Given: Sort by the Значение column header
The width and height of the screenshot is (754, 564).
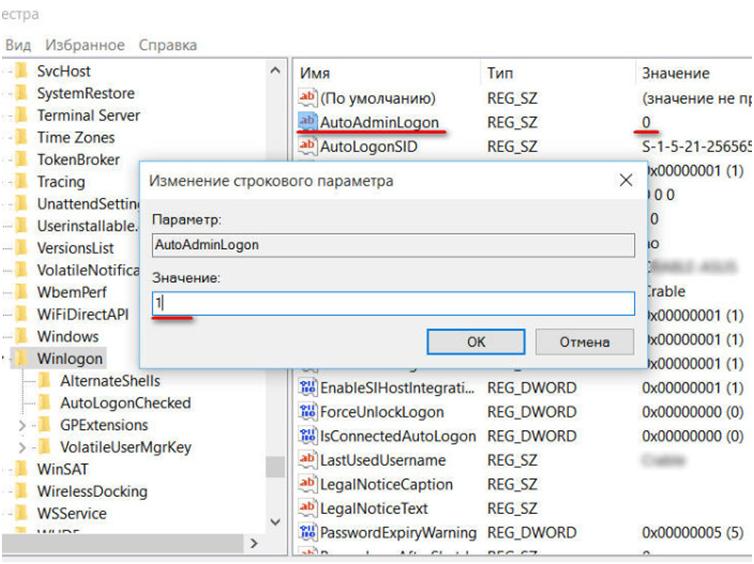Looking at the screenshot, I should (676, 73).
